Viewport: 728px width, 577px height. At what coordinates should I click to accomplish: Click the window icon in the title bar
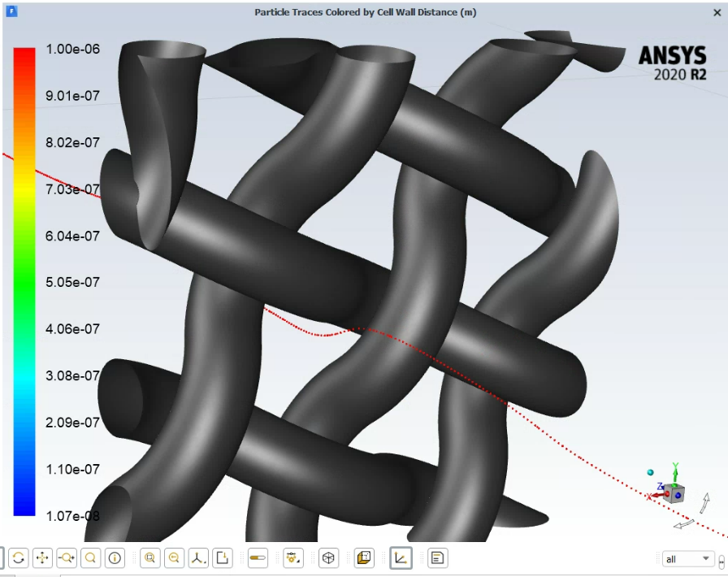tap(11, 11)
